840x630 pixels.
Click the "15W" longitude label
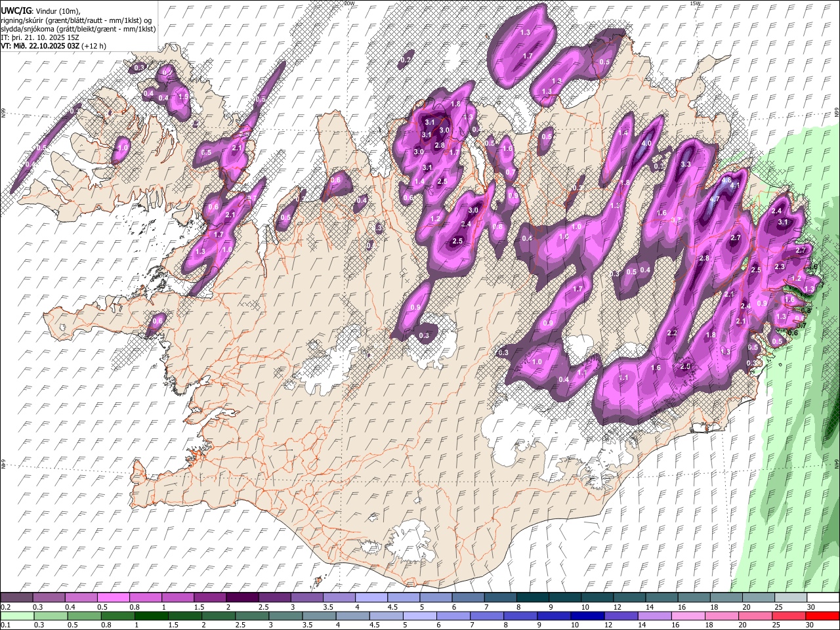click(695, 3)
